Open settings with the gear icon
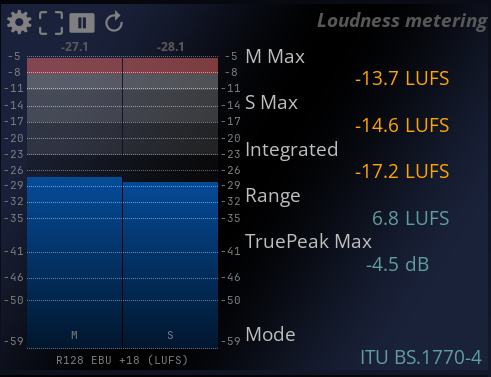Screen dimensions: 491x377 click(19, 22)
